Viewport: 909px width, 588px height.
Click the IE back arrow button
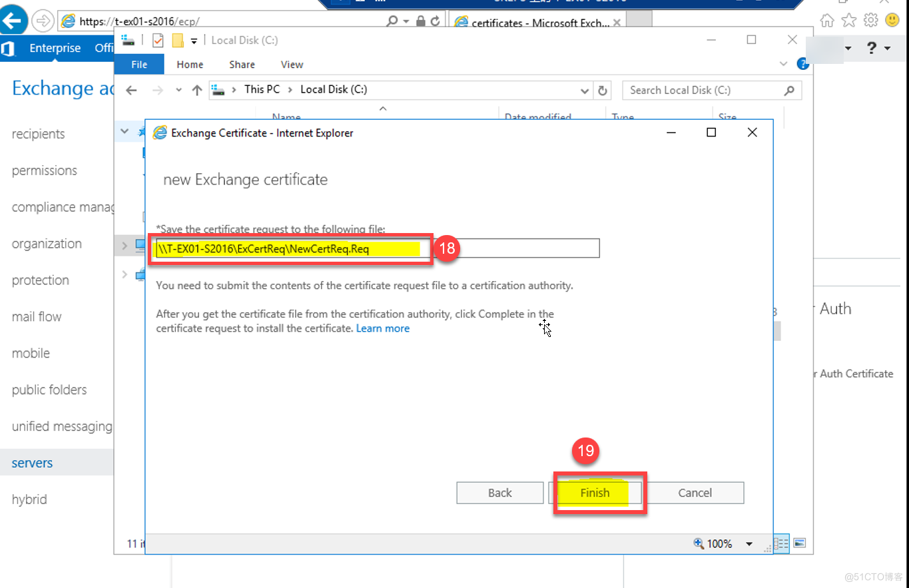(11, 21)
